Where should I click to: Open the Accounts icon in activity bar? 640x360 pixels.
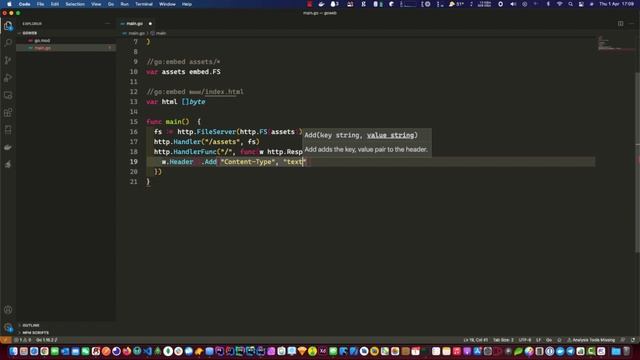(8, 310)
